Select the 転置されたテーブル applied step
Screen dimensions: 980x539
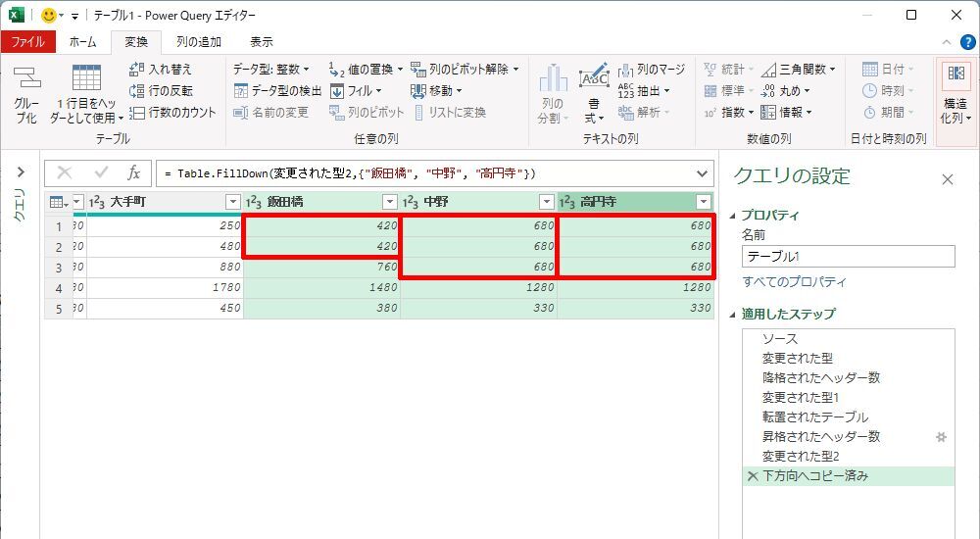815,417
